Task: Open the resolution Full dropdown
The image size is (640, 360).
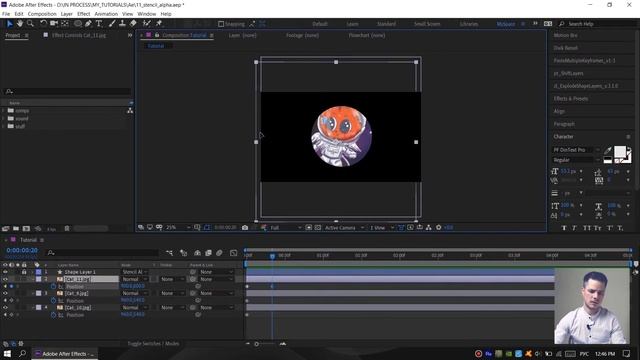Action: tap(286, 227)
